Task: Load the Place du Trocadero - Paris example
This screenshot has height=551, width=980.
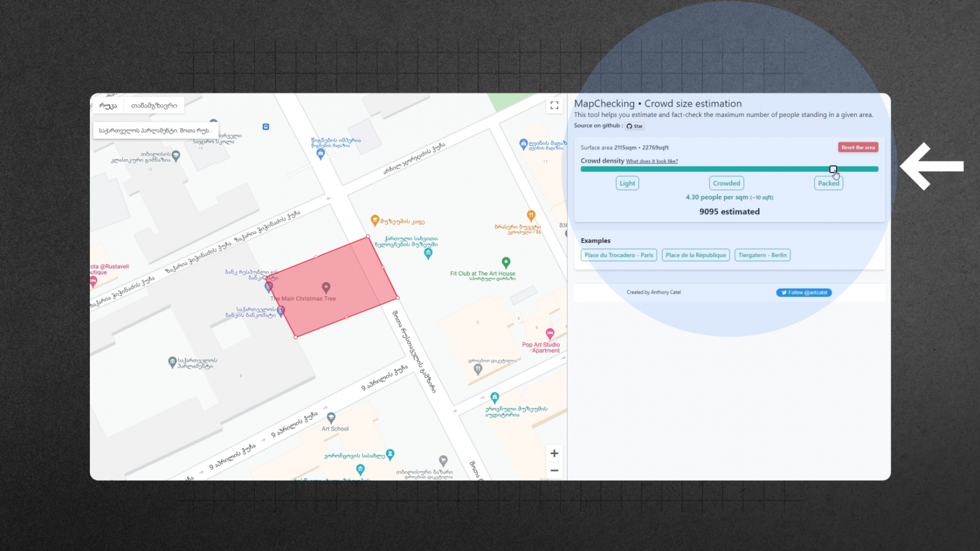Action: pyautogui.click(x=618, y=255)
